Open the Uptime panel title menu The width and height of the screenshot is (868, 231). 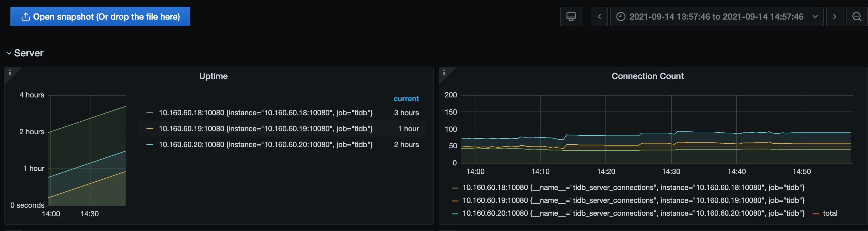pyautogui.click(x=213, y=76)
